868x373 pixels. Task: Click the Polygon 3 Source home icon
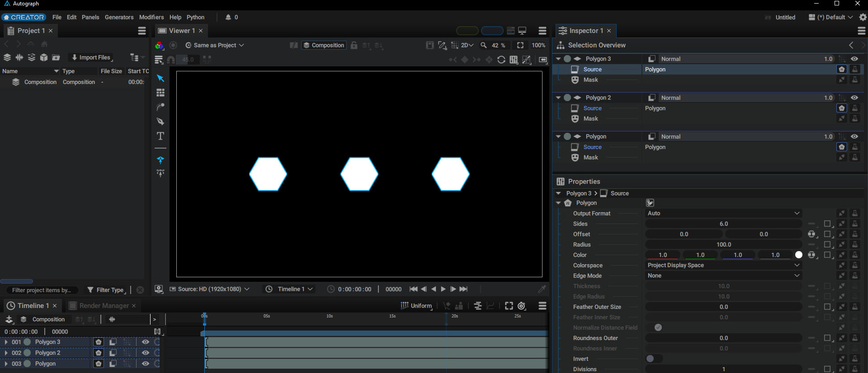tap(842, 69)
